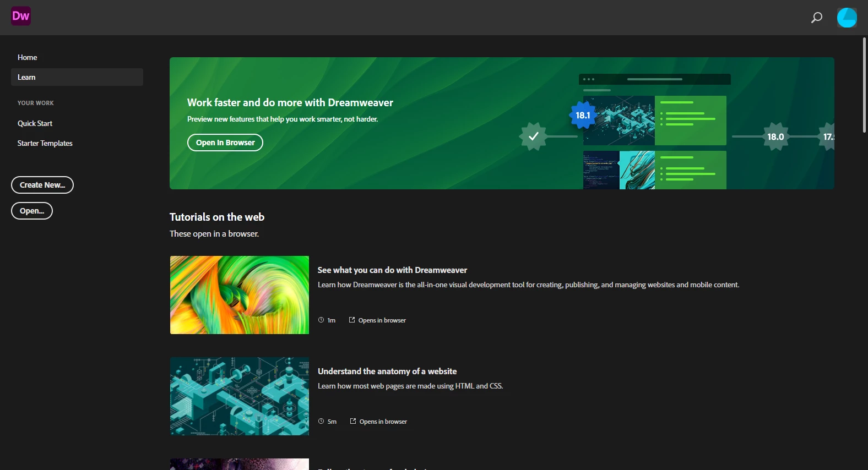The width and height of the screenshot is (868, 470).
Task: Click the Open... button
Action: (32, 211)
